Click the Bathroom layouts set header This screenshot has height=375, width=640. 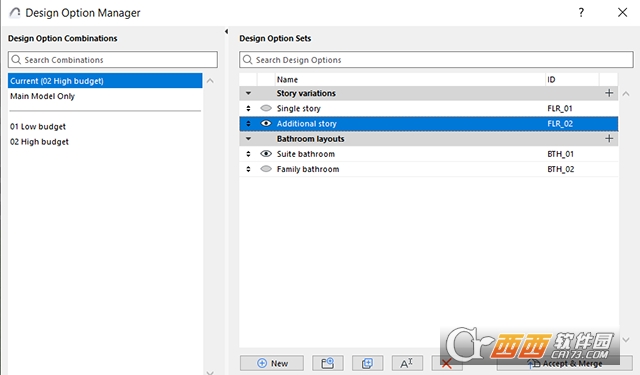(429, 139)
